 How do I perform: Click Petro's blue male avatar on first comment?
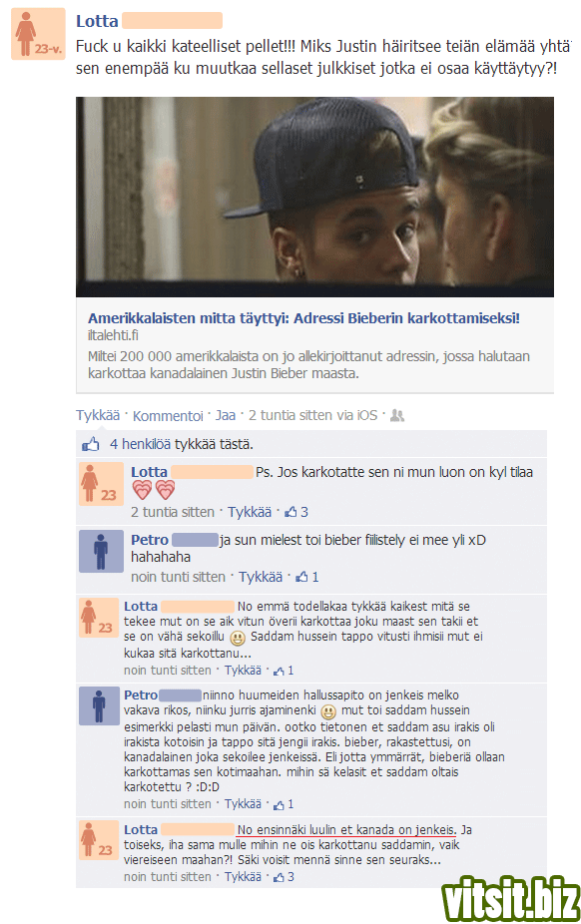point(101,551)
